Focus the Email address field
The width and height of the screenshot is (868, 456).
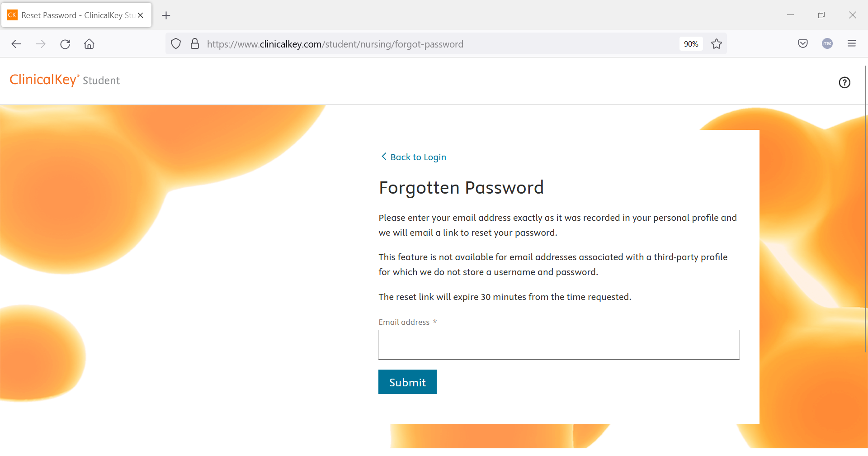tap(559, 345)
